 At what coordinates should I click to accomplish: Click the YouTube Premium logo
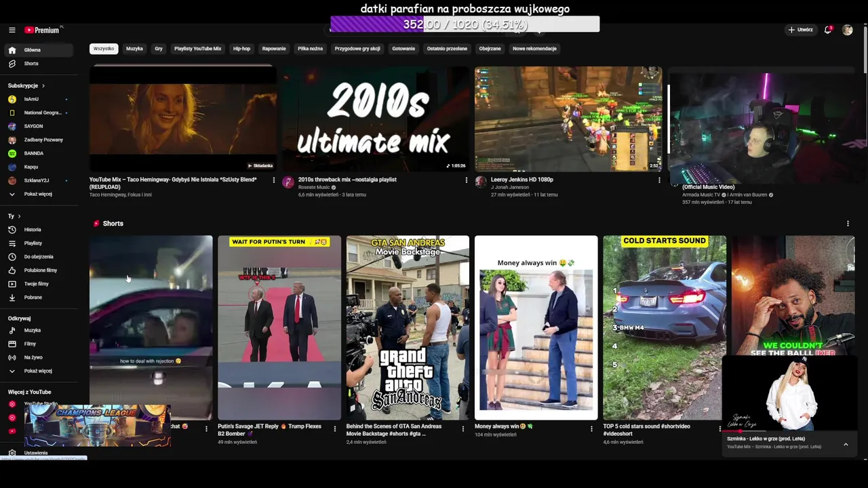pyautogui.click(x=42, y=30)
